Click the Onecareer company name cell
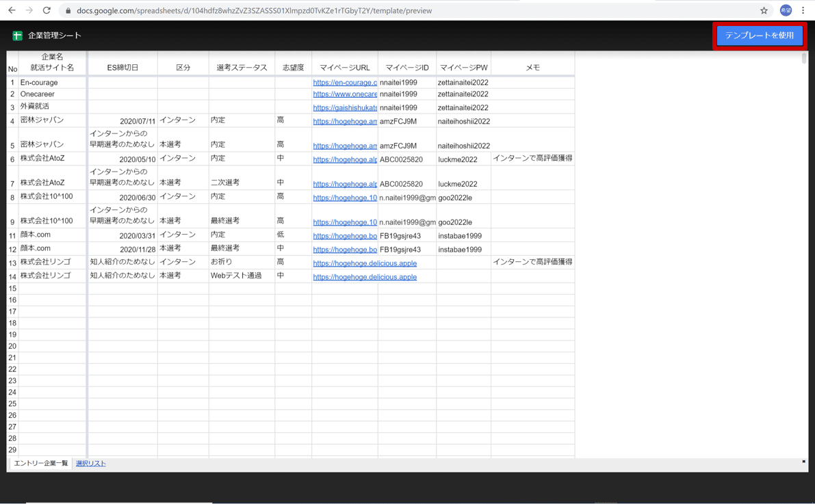This screenshot has width=815, height=504. coord(52,94)
